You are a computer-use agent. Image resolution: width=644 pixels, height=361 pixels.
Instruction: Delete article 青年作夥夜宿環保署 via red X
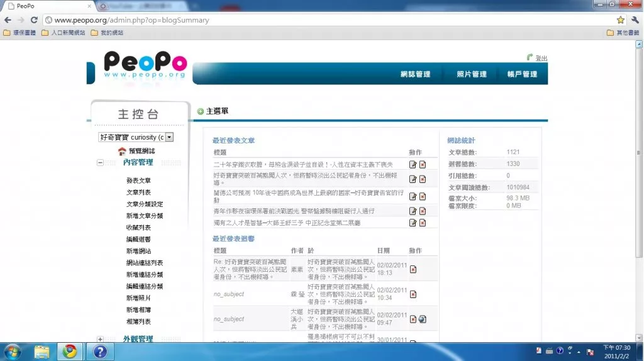pos(422,211)
